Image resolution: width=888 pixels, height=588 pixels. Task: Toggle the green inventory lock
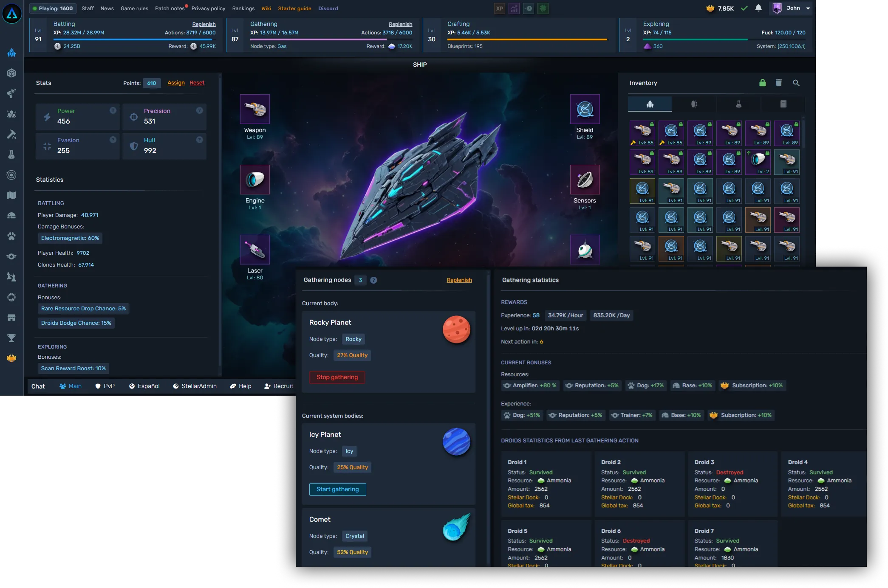click(762, 83)
